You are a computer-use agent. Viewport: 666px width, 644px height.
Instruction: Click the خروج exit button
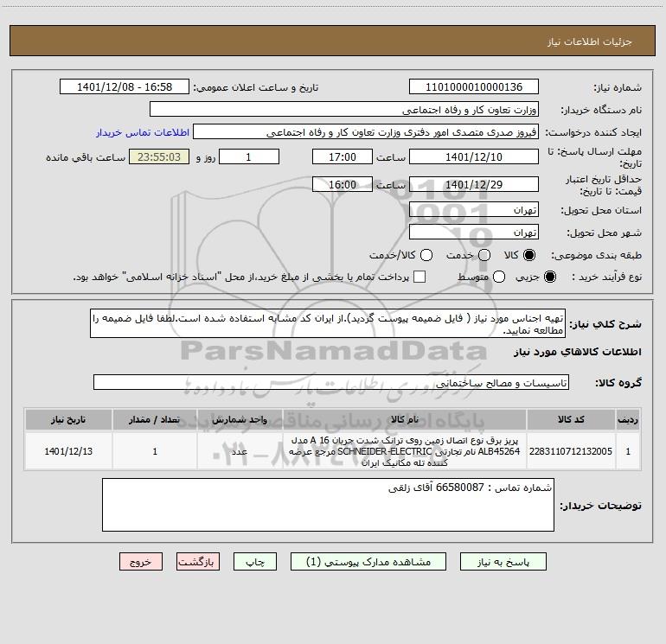point(141,562)
